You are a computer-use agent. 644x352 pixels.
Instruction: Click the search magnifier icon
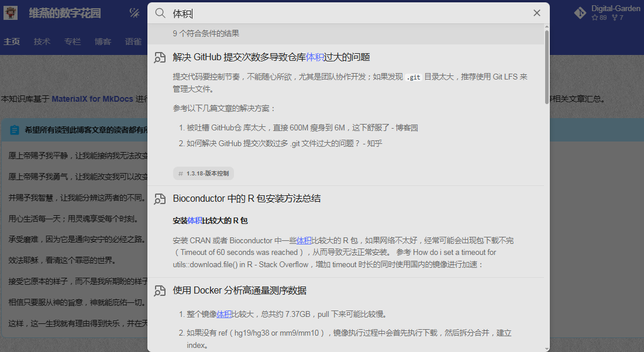160,13
